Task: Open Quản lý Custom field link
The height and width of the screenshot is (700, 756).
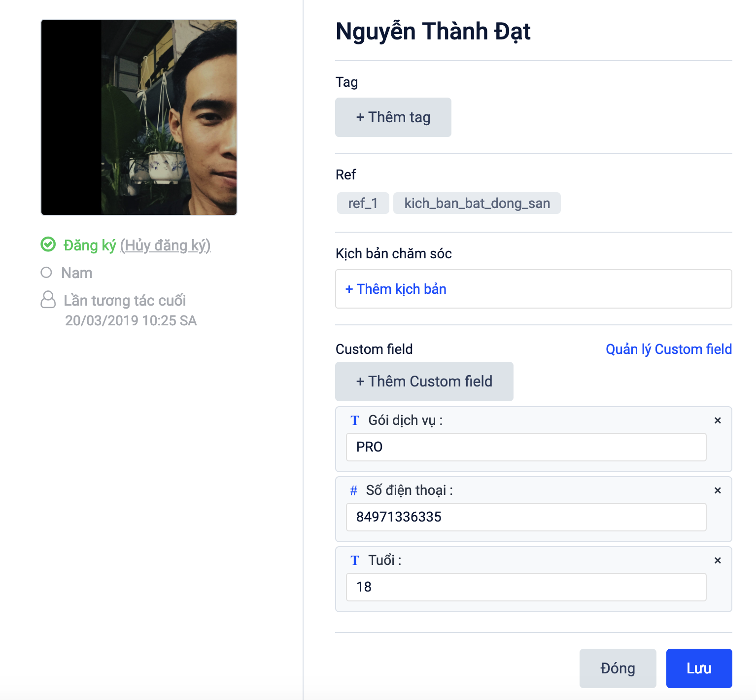Action: (x=668, y=349)
